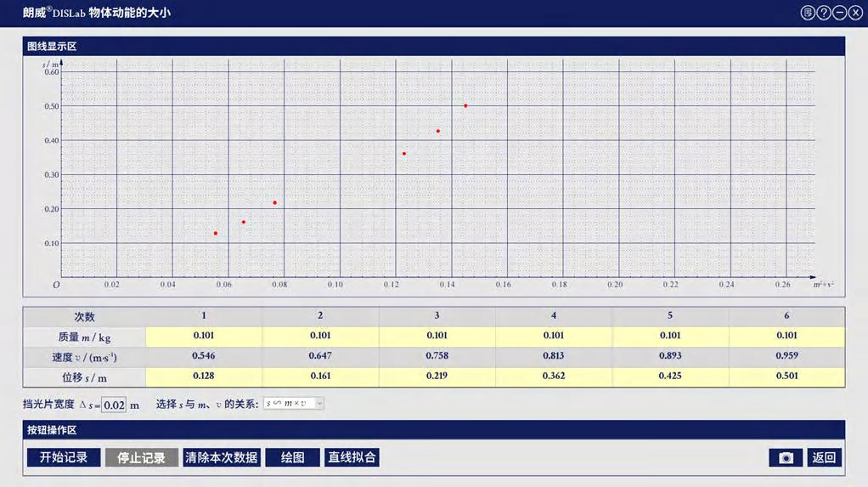
Task: Select the trial 1 mass cell 0.101
Action: [204, 336]
